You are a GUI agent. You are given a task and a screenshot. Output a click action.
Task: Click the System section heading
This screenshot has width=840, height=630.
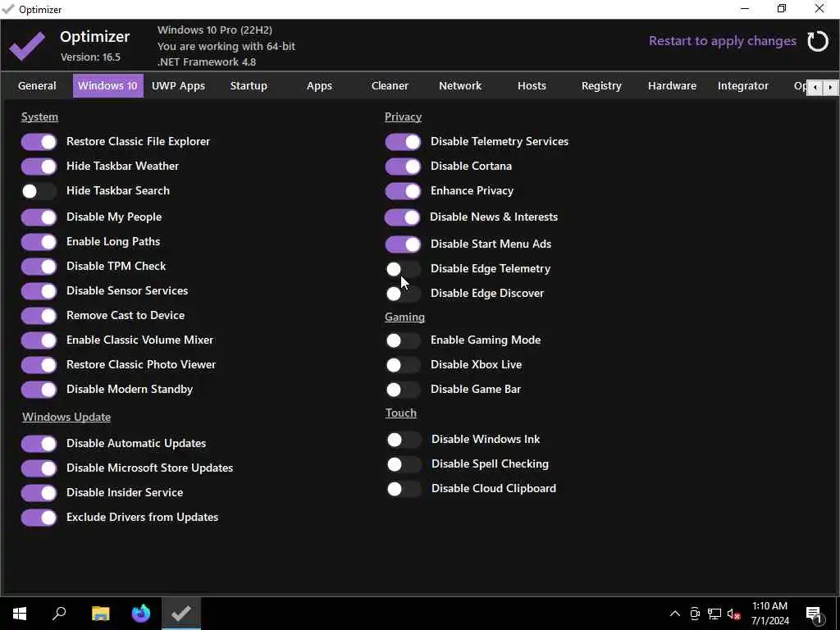[x=39, y=116]
